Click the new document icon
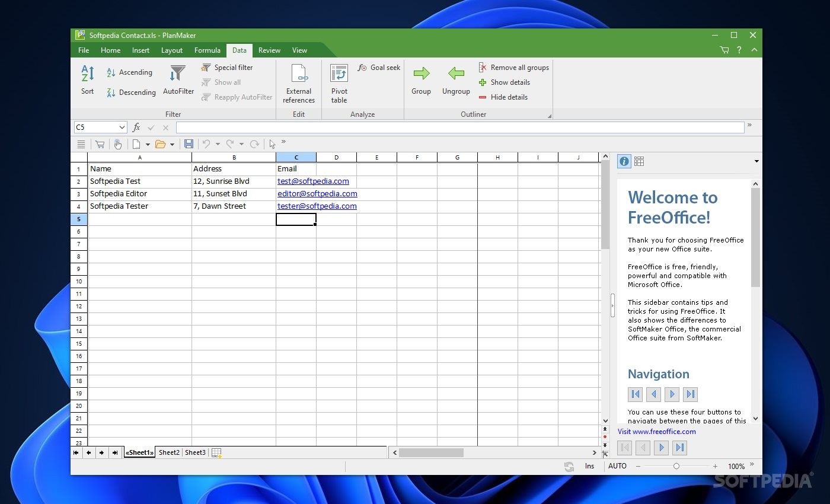Image resolution: width=830 pixels, height=504 pixels. [136, 144]
